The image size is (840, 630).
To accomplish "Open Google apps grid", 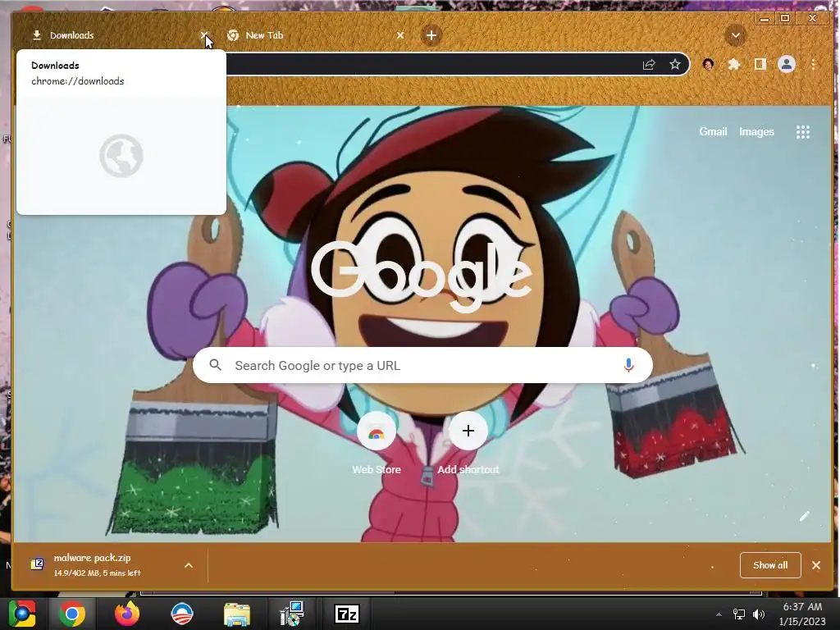I will pos(802,132).
